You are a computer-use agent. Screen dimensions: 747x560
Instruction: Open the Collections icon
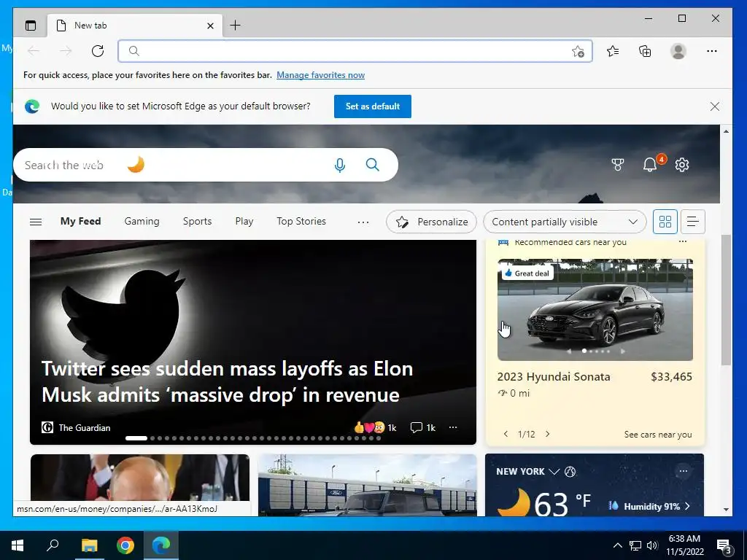(645, 51)
